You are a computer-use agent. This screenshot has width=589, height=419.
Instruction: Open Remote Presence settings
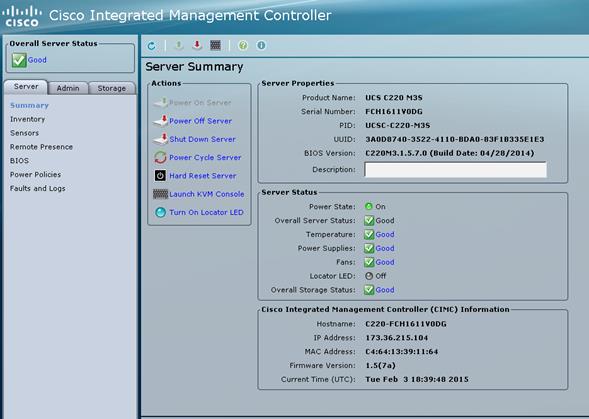41,147
